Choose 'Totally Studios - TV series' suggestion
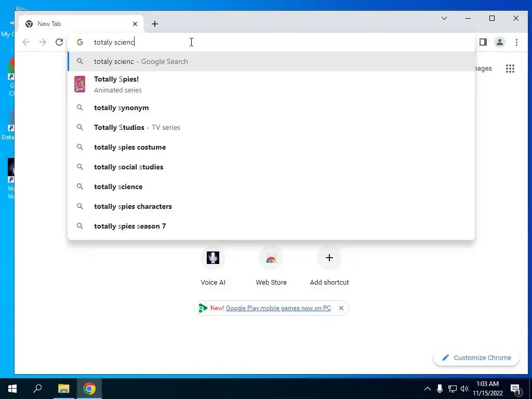Image resolution: width=532 pixels, height=399 pixels. coord(271,127)
